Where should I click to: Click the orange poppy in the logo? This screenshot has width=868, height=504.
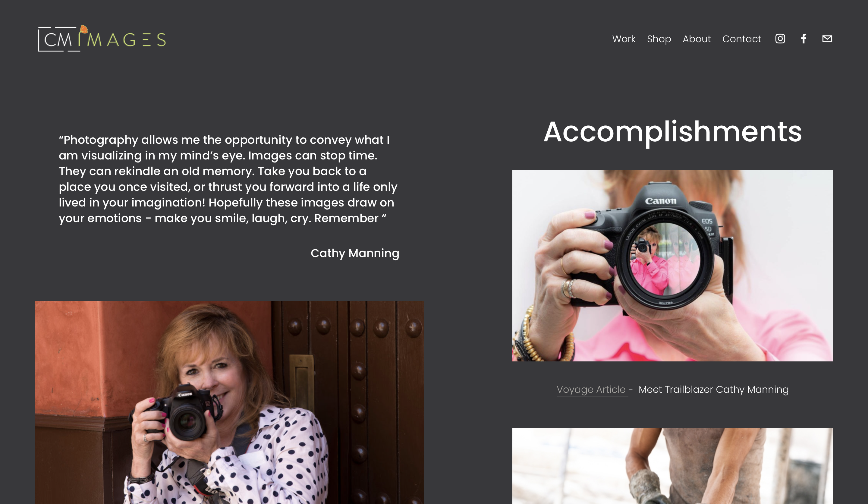point(84,29)
